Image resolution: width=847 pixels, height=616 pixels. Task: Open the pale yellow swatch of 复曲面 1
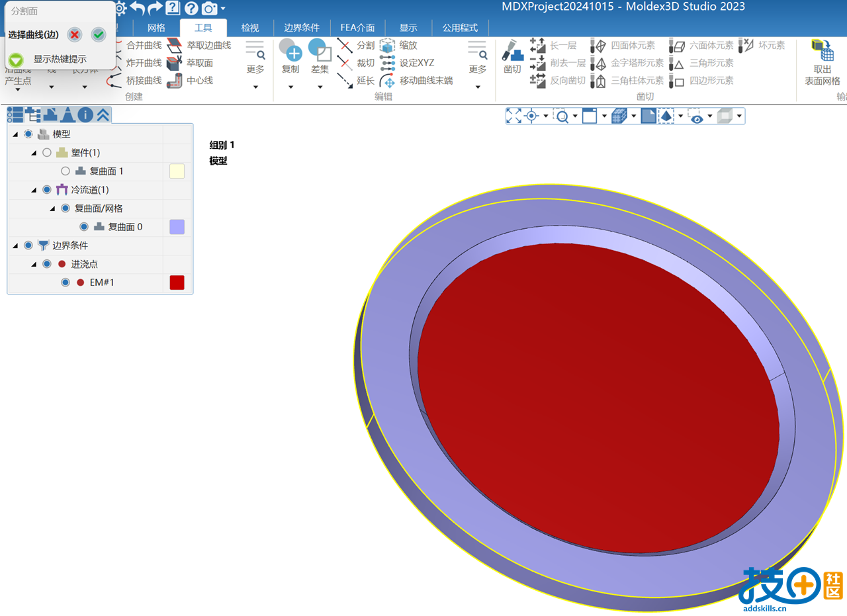point(177,171)
